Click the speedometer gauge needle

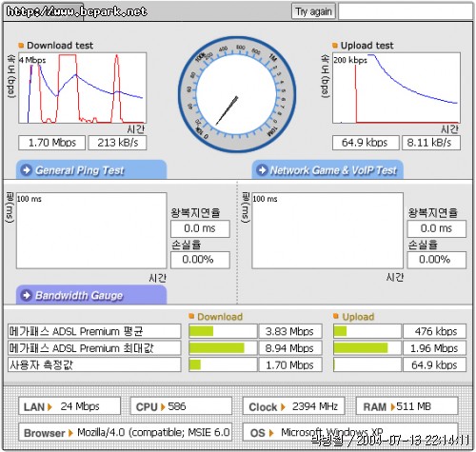[227, 110]
